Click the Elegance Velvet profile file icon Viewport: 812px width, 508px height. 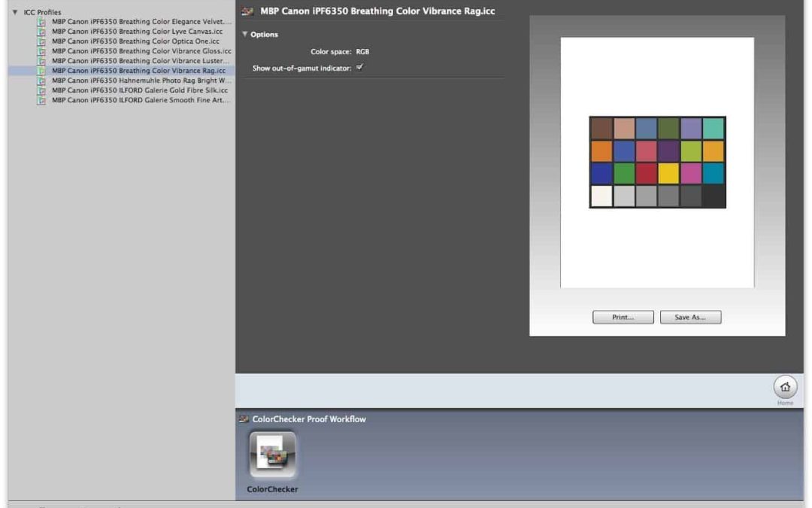43,22
